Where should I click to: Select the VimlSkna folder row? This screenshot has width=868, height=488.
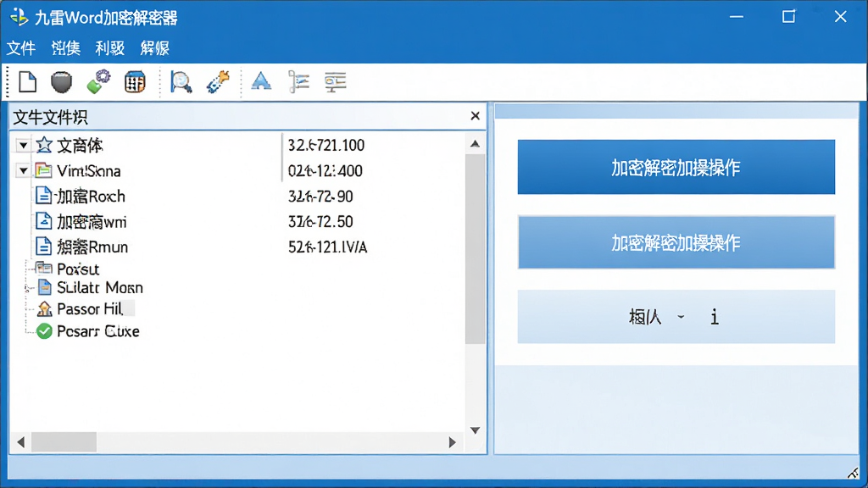[x=88, y=170]
